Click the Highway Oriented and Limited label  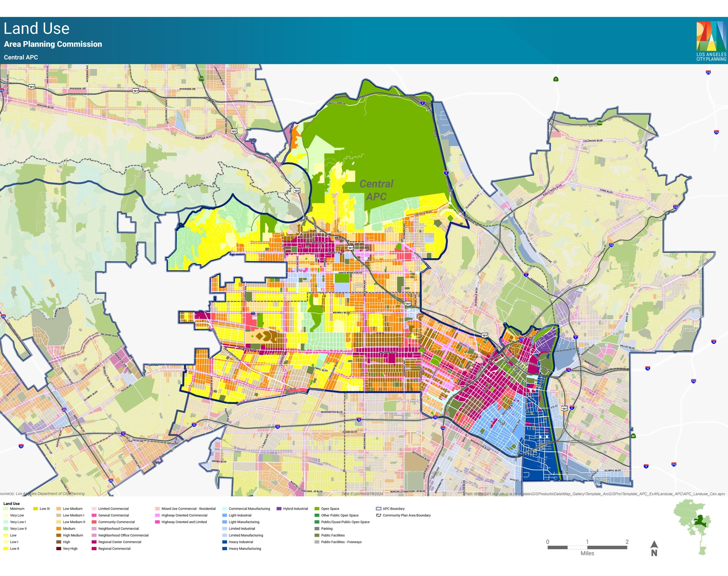184,522
